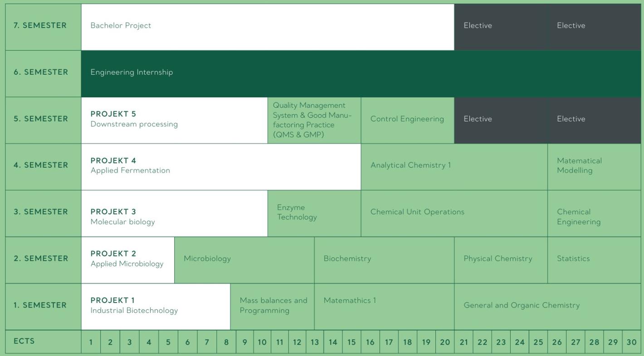
Task: Click ECTS number 5 cell
Action: pyautogui.click(x=168, y=342)
